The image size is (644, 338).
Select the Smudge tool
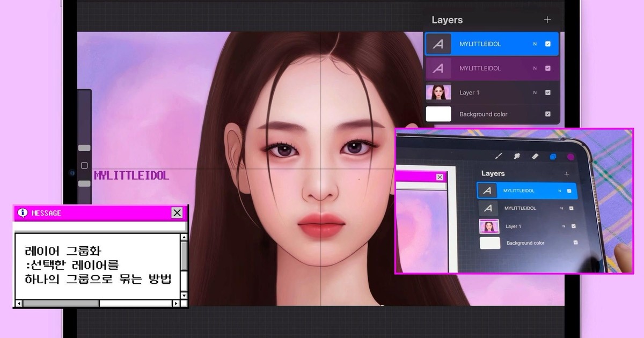coord(516,156)
